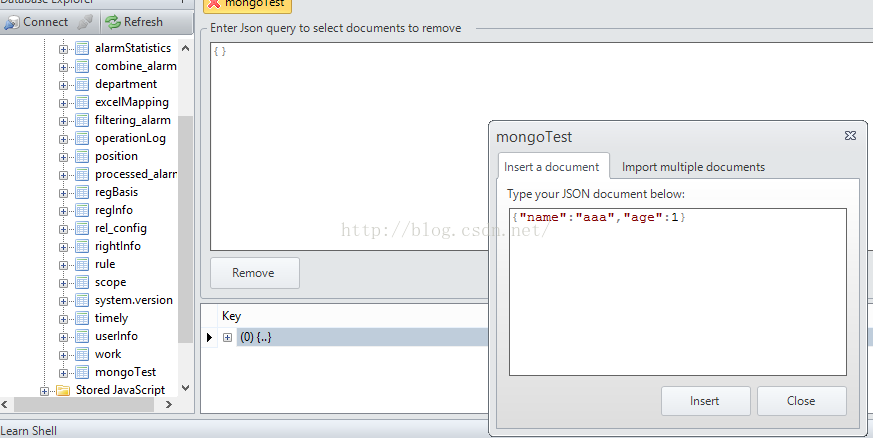Switch to Insert a document tab
This screenshot has height=438, width=873.
(x=552, y=167)
